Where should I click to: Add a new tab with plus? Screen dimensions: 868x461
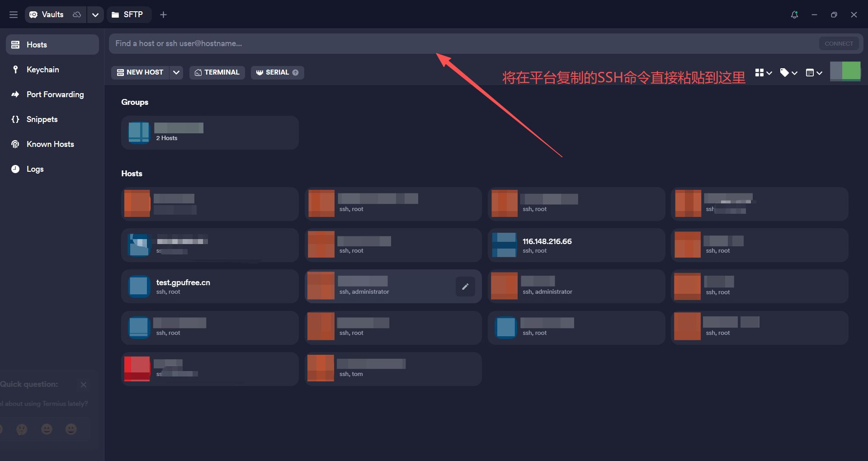pyautogui.click(x=163, y=14)
